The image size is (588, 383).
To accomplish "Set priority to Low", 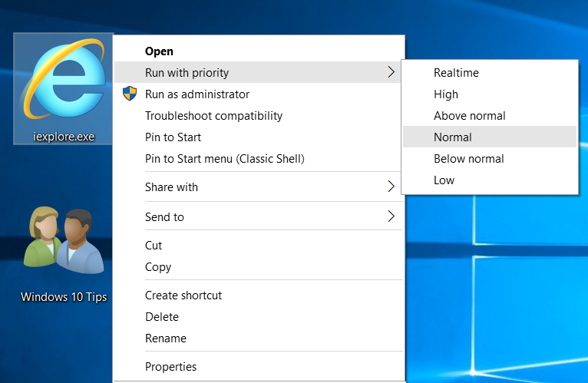I will (x=490, y=180).
